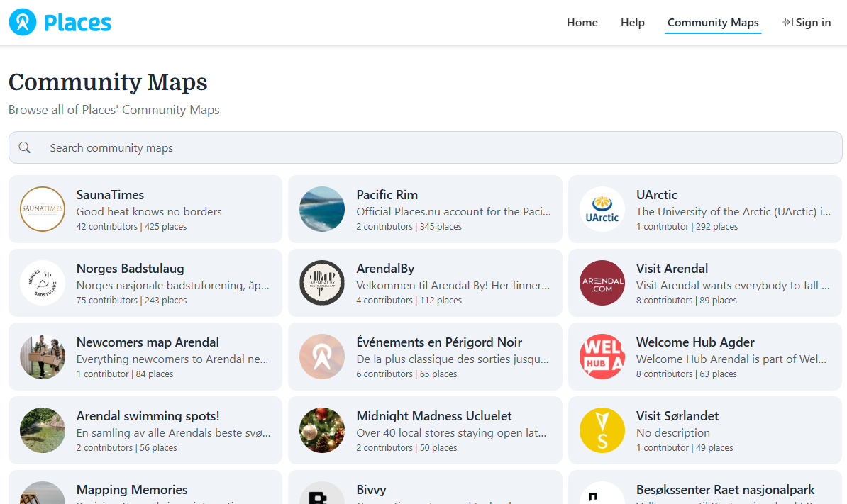This screenshot has width=847, height=504.
Task: Click '4 contributors | 112 places' text
Action: [409, 300]
